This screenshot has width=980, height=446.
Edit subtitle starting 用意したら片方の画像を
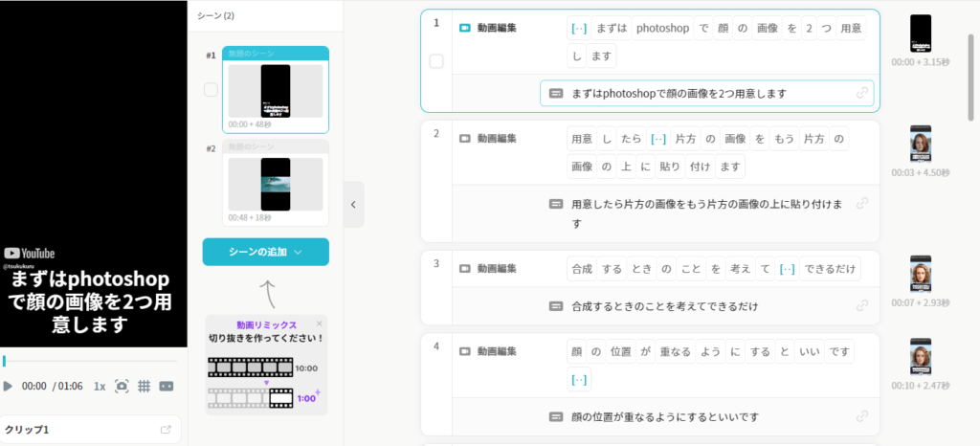tap(707, 213)
